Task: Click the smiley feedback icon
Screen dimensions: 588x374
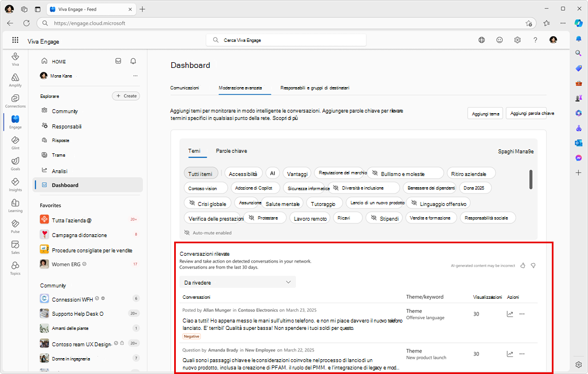Action: (499, 40)
